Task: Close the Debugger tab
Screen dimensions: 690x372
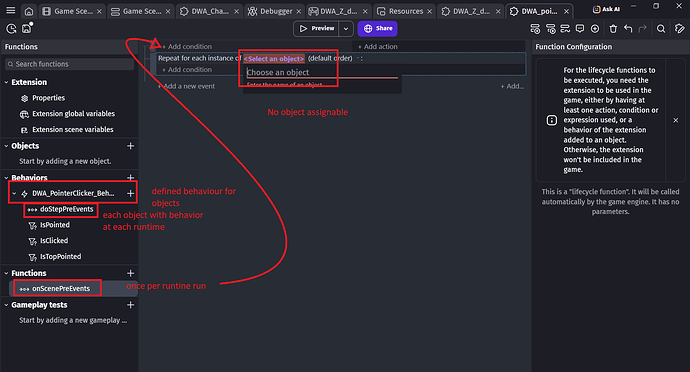Action: 299,11
